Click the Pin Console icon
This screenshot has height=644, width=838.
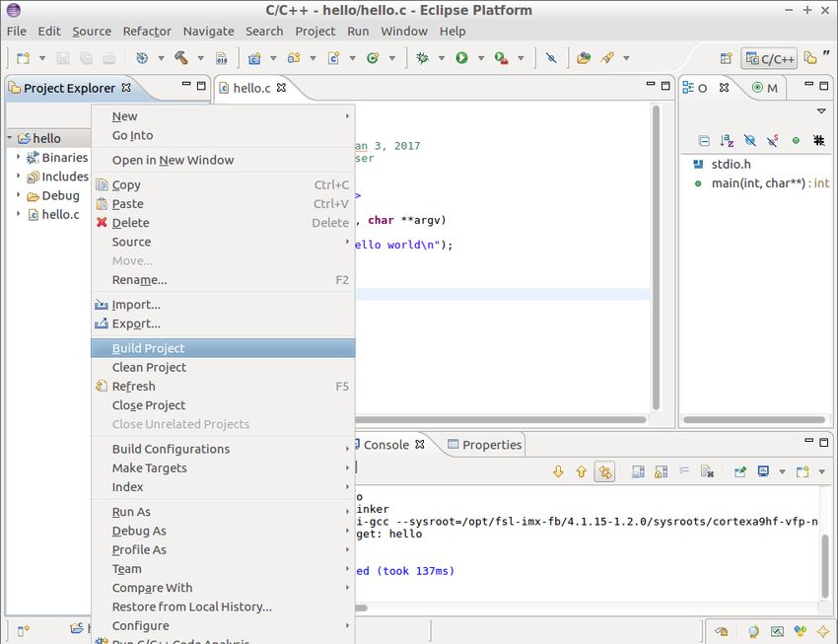click(740, 471)
